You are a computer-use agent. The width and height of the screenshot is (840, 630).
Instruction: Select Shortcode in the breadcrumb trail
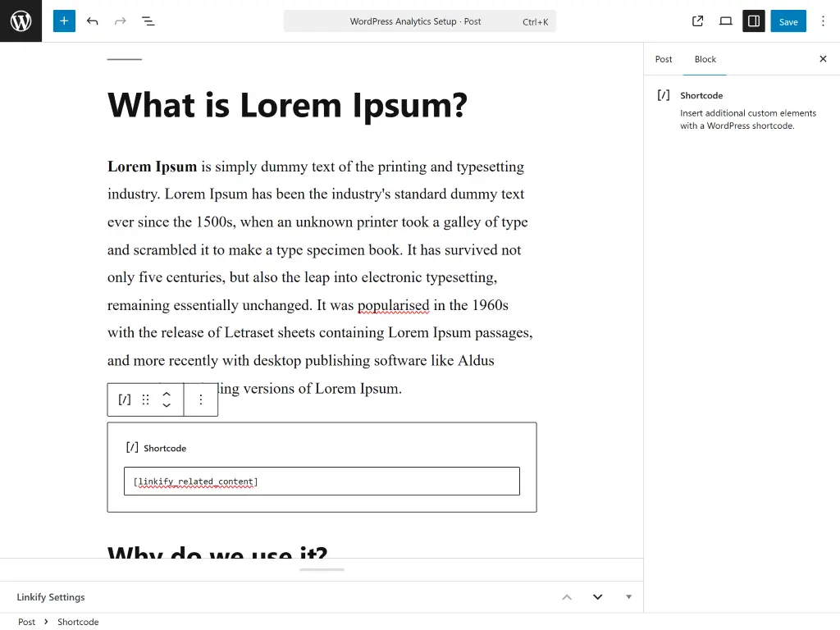click(x=77, y=622)
